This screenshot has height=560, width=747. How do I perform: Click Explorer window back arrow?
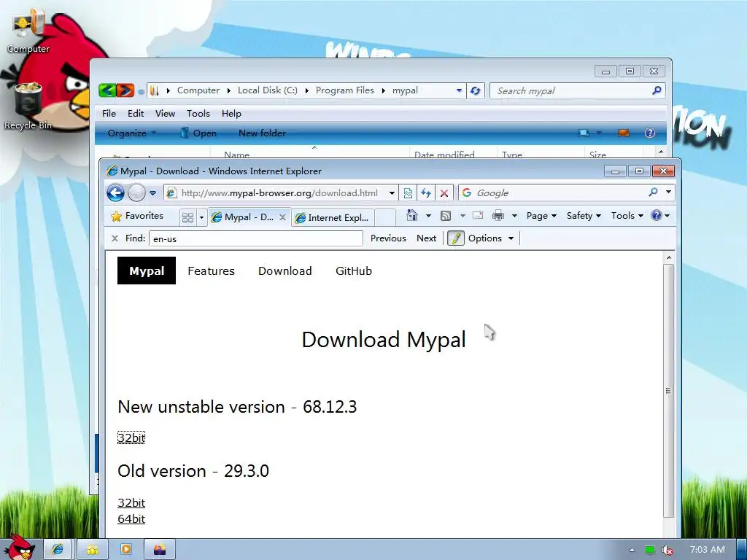(x=108, y=90)
